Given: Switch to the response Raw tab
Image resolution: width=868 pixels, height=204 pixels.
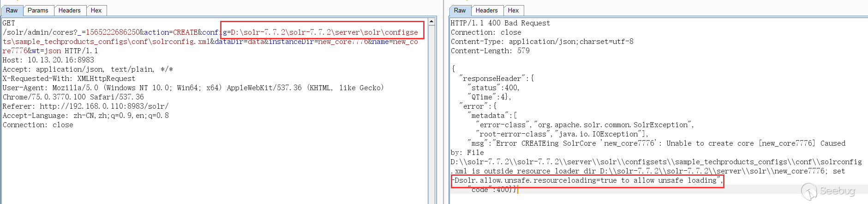Looking at the screenshot, I should tap(460, 10).
